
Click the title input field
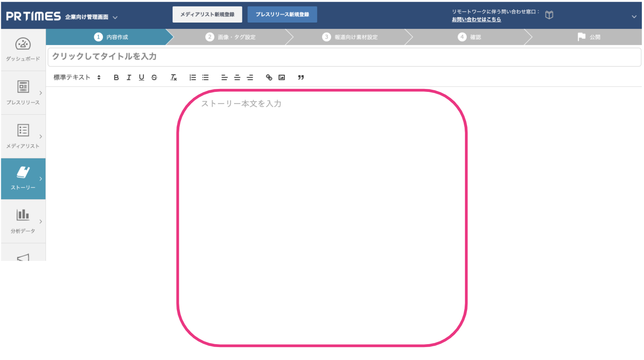click(292, 57)
